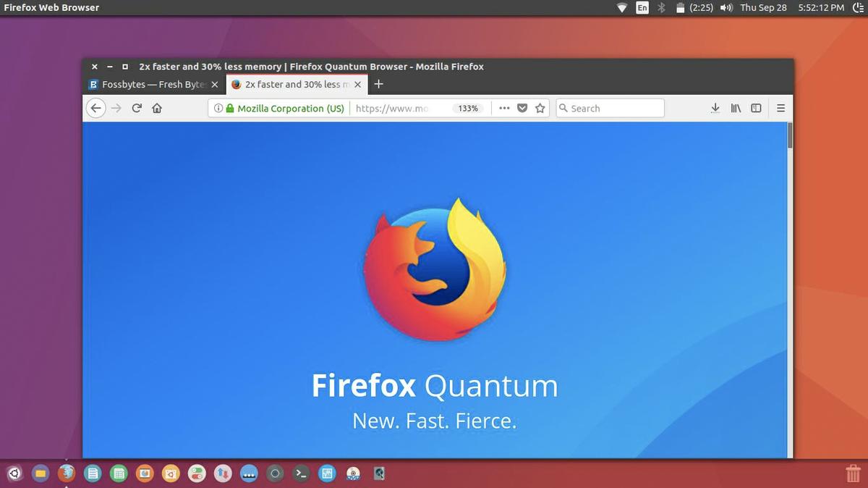The image size is (868, 488).
Task: Reset the 133% zoom level
Action: click(x=468, y=109)
